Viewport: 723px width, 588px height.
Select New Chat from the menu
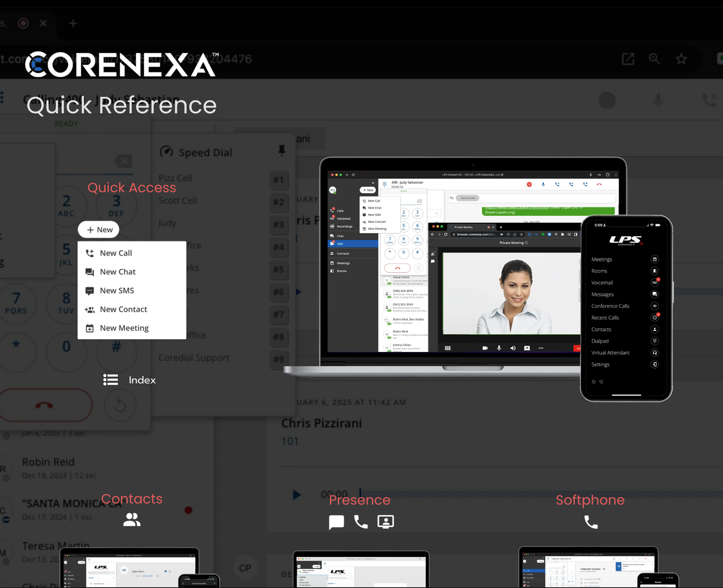[x=117, y=272]
